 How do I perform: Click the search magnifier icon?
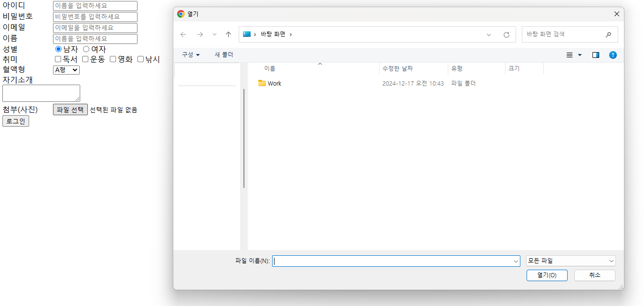[608, 34]
